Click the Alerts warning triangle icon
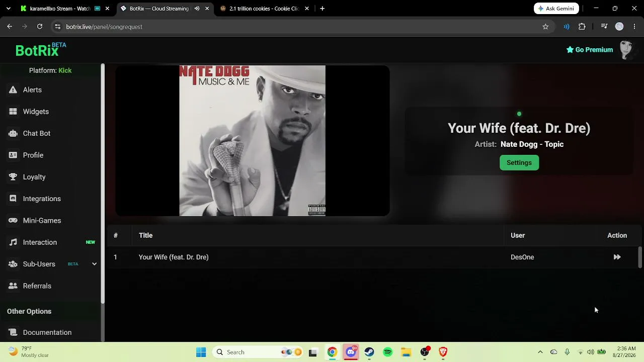 13,90
